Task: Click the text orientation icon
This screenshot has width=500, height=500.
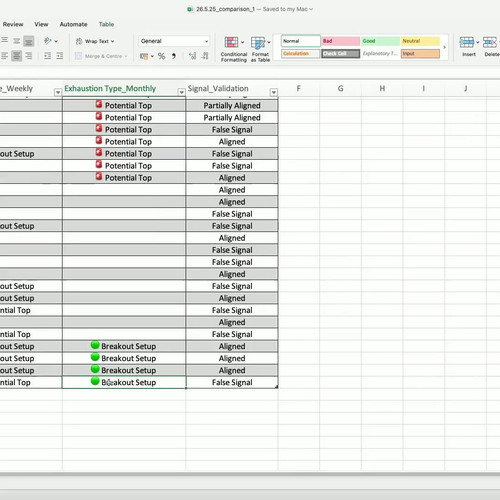Action: (48, 41)
